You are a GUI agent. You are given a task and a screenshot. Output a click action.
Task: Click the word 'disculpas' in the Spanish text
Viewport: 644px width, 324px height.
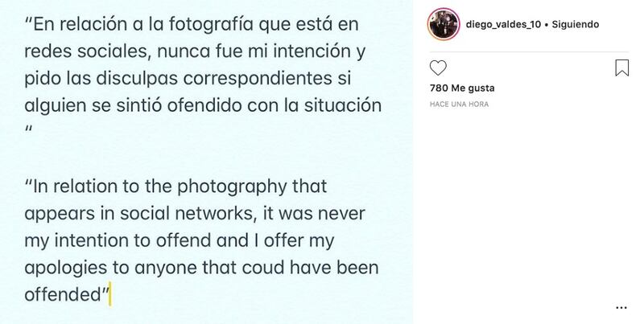pyautogui.click(x=137, y=79)
